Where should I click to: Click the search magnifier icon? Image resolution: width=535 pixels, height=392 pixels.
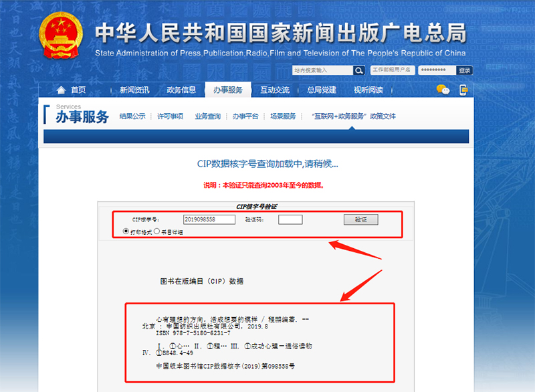[359, 70]
